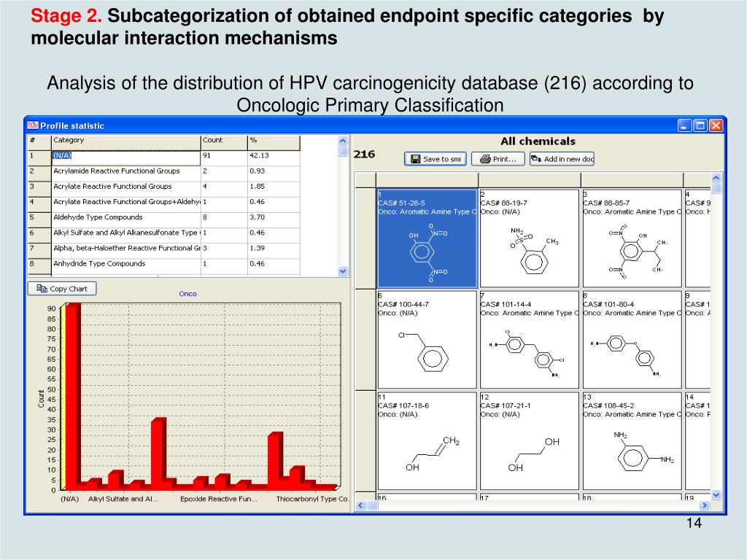The height and width of the screenshot is (560, 747).
Task: Click the Epoxide Reactive Fun... axis label
Action: coord(219,499)
